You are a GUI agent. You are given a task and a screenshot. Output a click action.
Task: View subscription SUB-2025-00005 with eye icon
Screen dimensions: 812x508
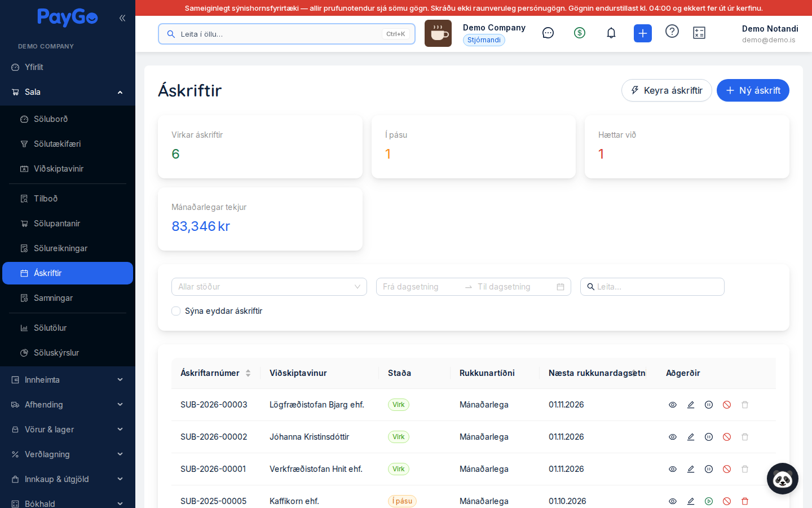tap(673, 501)
